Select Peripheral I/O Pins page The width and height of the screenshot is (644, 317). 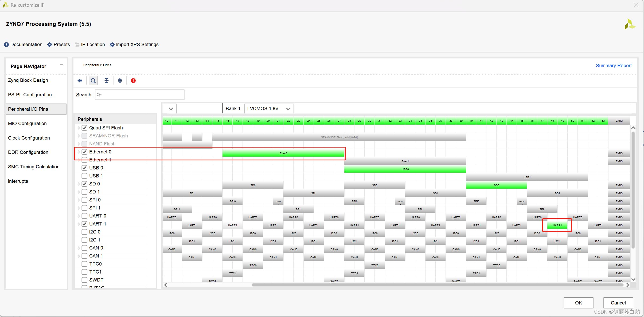tap(36, 109)
